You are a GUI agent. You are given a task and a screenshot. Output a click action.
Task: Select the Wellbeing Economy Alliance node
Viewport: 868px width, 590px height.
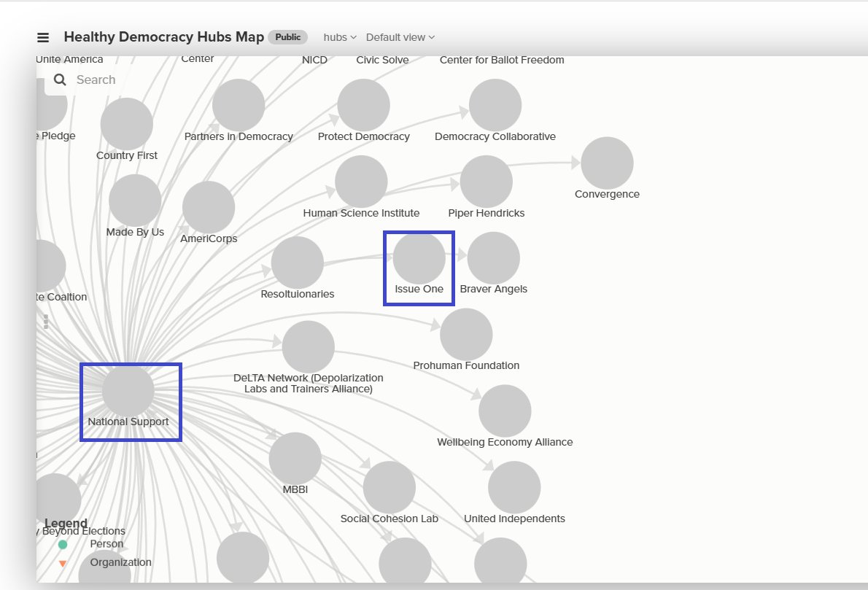(x=505, y=411)
